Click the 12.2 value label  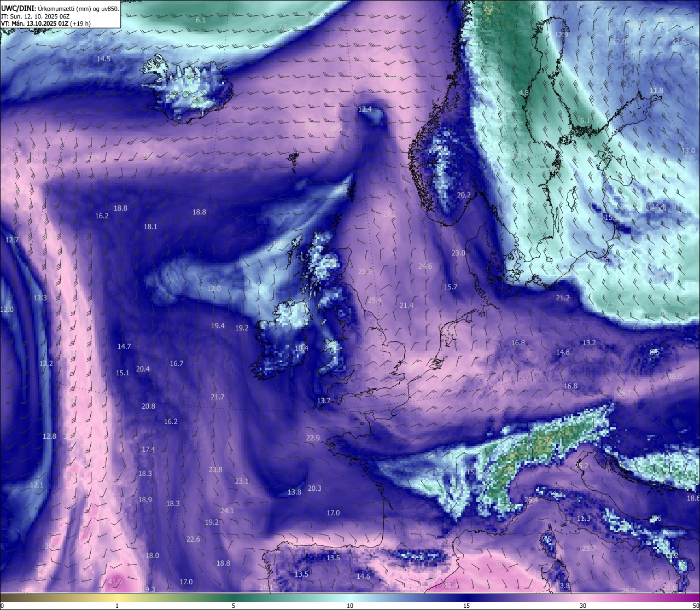pyautogui.click(x=46, y=363)
